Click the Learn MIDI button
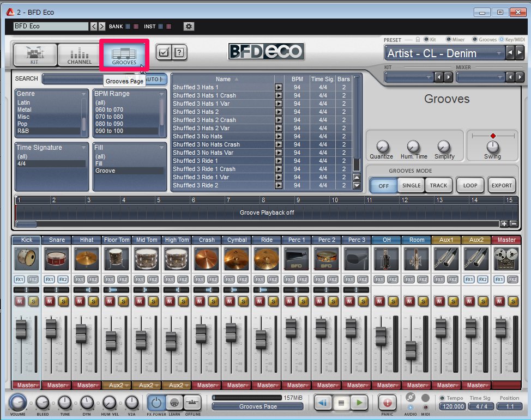531x420 pixels. click(x=174, y=403)
